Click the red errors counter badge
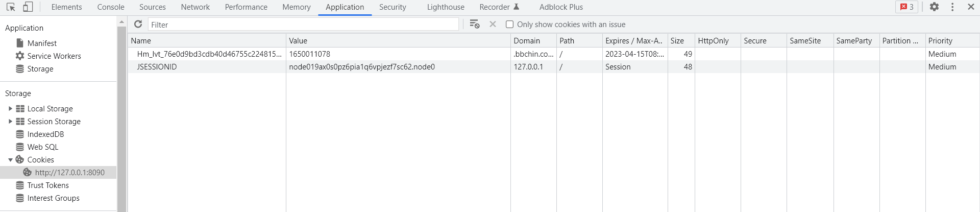 tap(907, 7)
